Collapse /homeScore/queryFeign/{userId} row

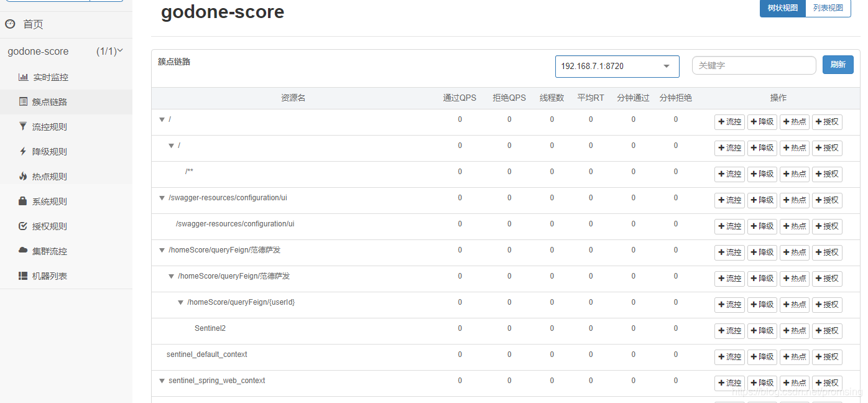(x=181, y=302)
